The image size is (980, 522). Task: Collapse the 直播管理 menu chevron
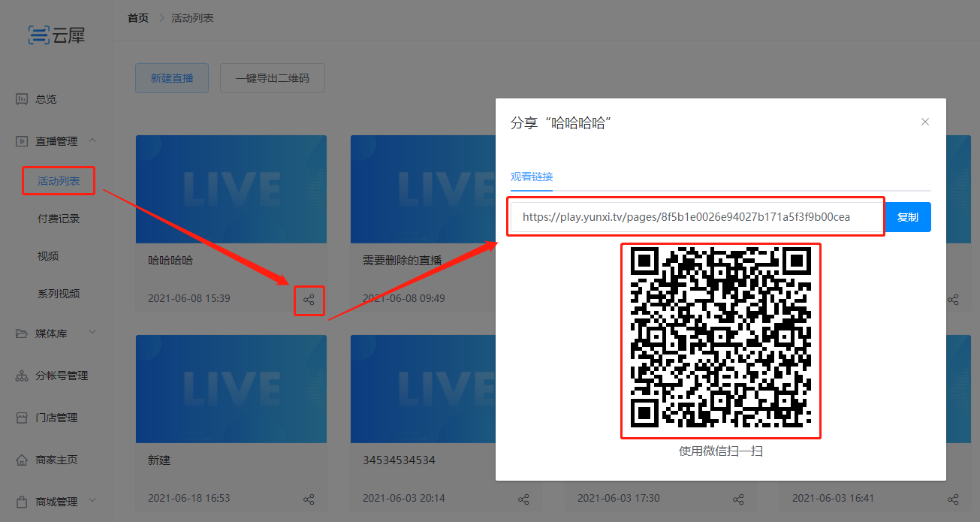click(92, 140)
